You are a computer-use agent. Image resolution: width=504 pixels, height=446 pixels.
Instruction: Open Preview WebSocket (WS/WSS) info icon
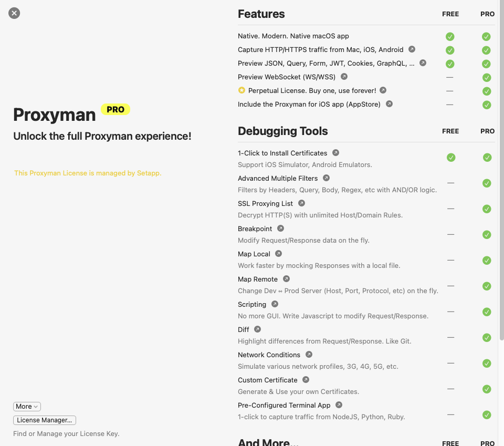coord(343,77)
